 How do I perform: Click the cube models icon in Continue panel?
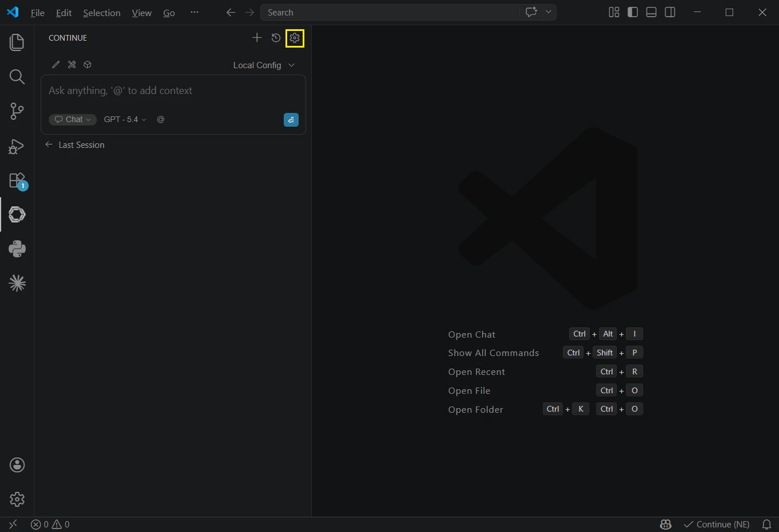pos(88,65)
